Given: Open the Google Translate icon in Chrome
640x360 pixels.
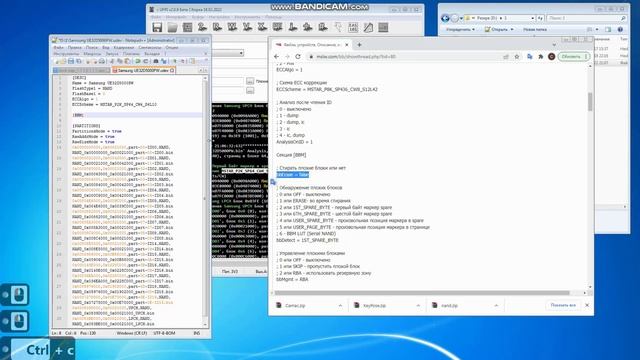Looking at the screenshot, I should click(x=530, y=57).
